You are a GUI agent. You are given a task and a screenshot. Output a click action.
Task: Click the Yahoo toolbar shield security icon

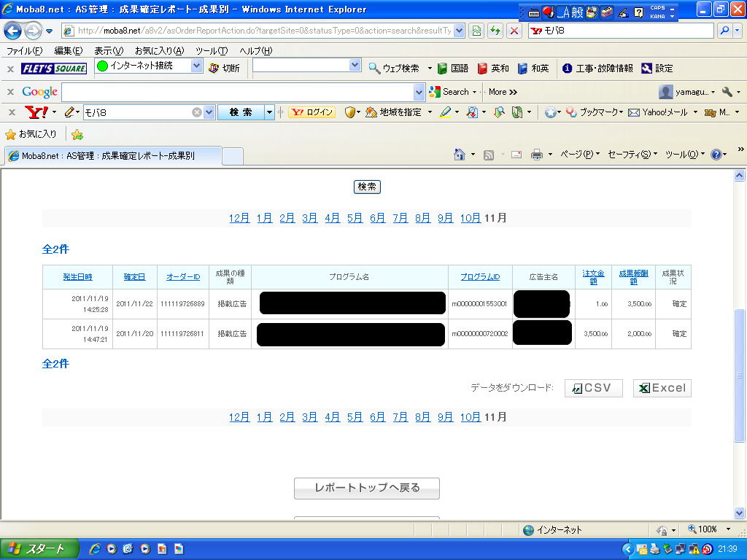point(350,112)
